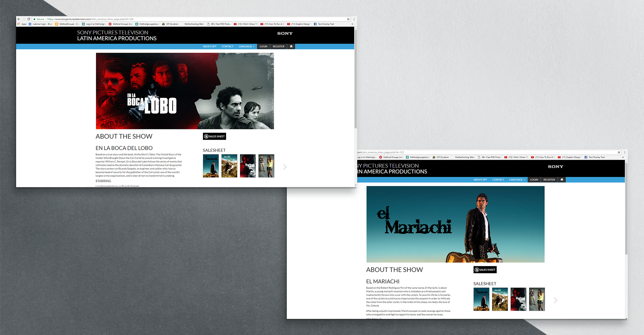The height and width of the screenshot is (335, 644).
Task: Click SALES SHEET button under El Mariachi banner
Action: 485,270
